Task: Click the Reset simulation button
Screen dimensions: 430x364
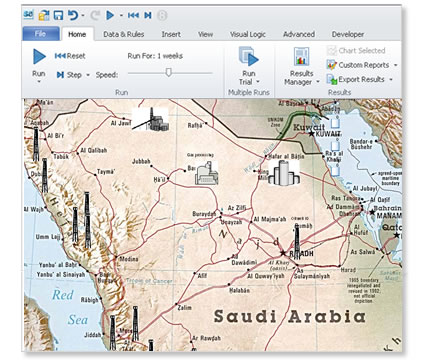Action: (x=70, y=56)
